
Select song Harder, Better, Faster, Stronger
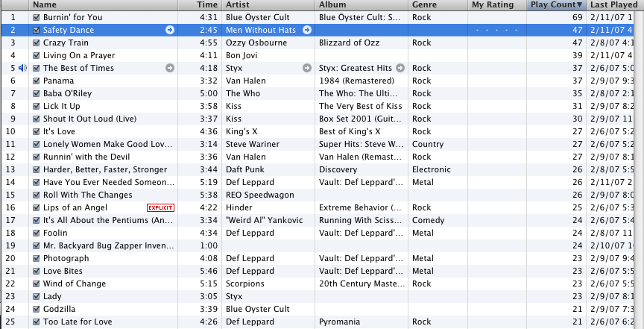[105, 170]
